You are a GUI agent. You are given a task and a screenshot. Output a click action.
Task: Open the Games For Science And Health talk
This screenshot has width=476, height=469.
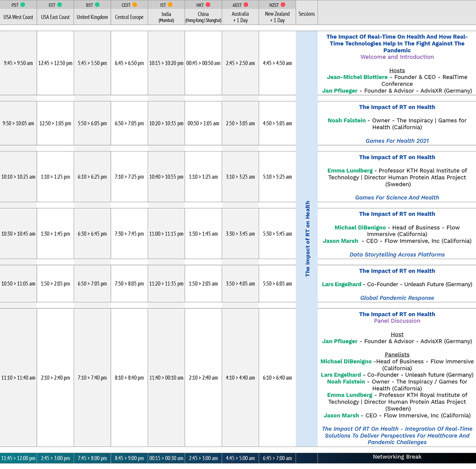tap(397, 197)
